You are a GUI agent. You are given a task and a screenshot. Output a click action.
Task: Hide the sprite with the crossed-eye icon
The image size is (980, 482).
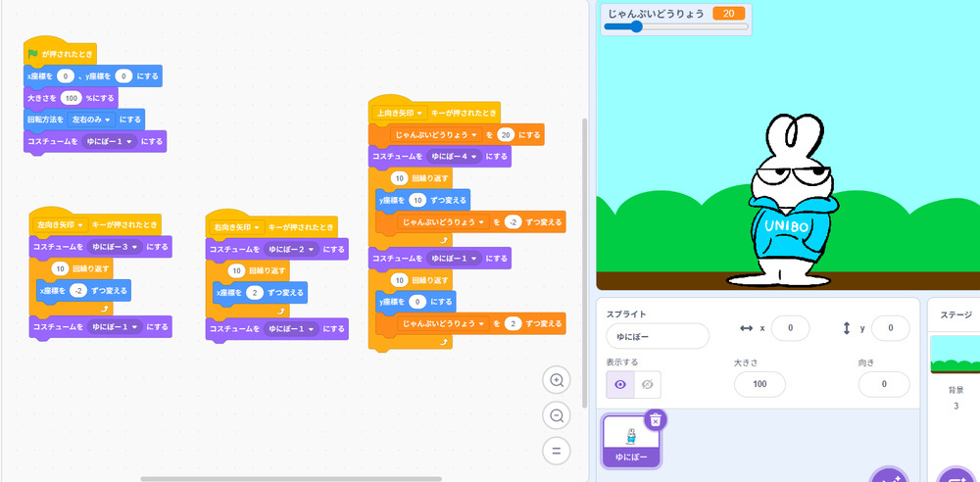(647, 385)
